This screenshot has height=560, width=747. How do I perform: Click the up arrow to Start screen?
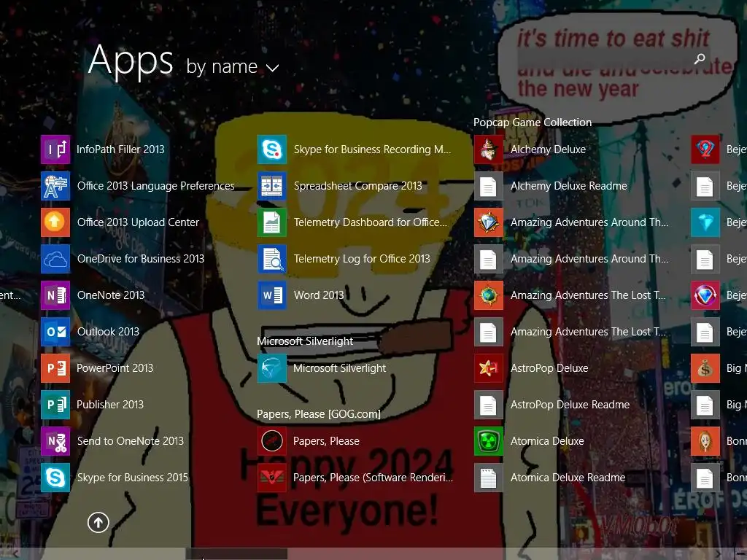tap(98, 522)
